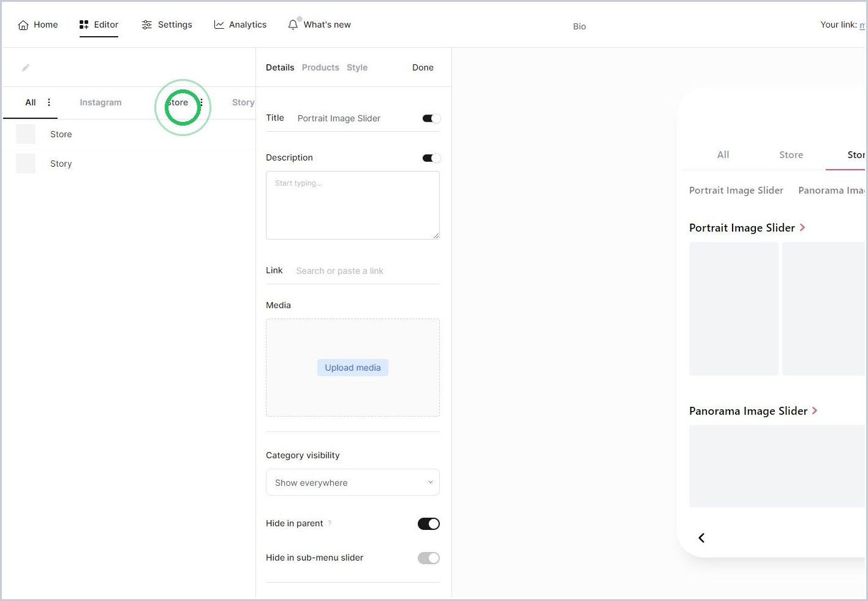
Task: Select the Instagram category tab
Action: [100, 102]
